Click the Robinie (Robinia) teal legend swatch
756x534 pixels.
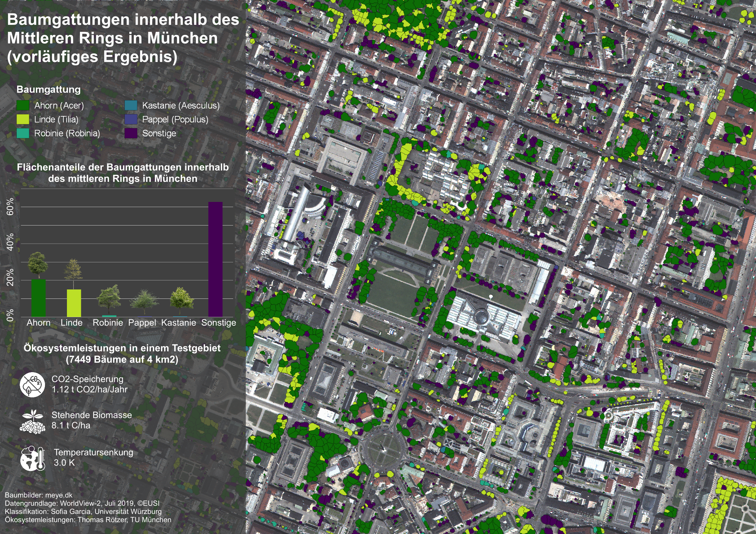(x=23, y=133)
